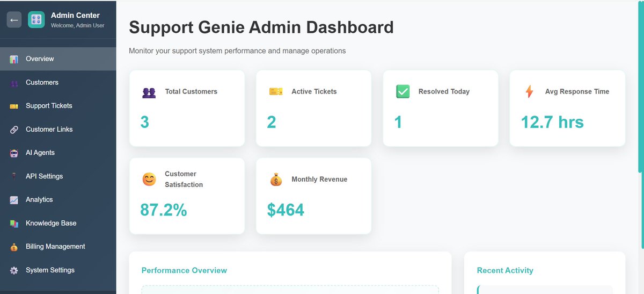
Task: Click the AI Agents robot icon
Action: click(14, 153)
